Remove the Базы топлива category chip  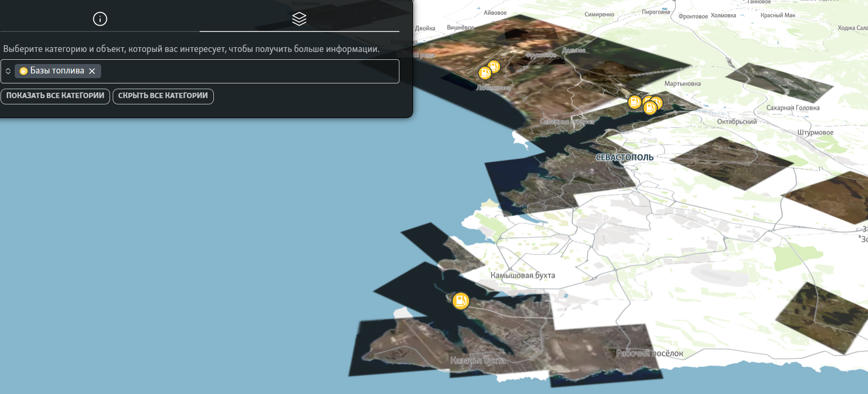tap(92, 71)
